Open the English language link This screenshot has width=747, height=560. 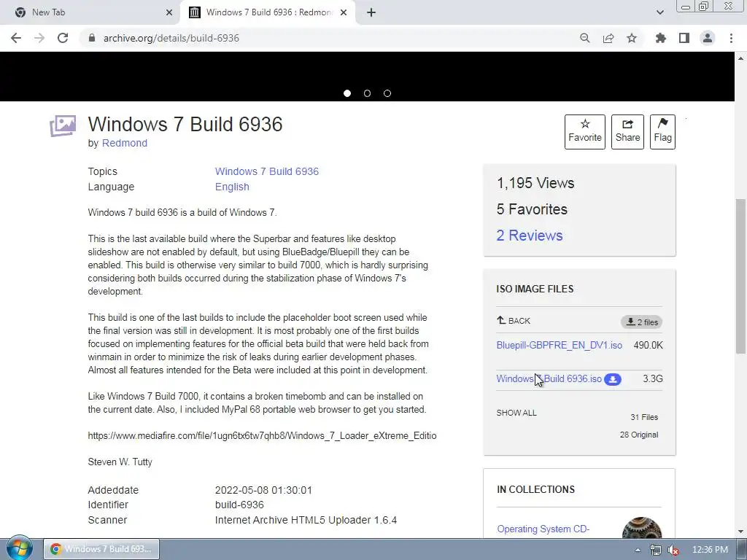(x=232, y=187)
